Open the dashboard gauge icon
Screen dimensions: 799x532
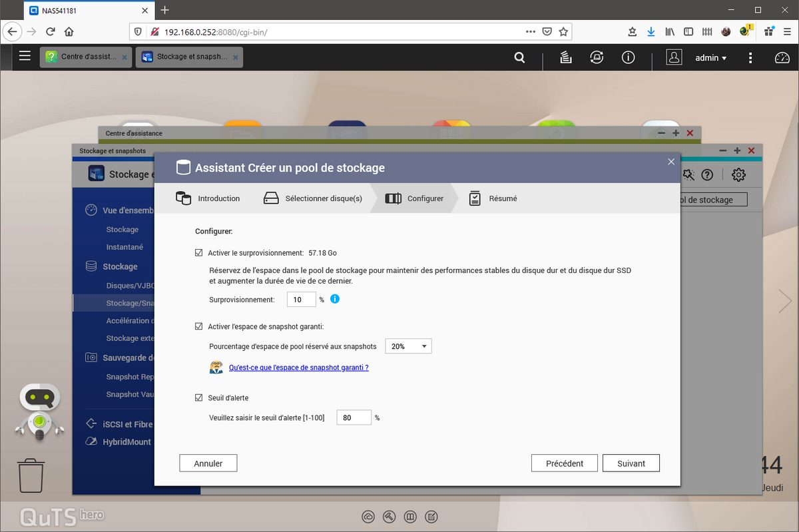click(x=782, y=58)
